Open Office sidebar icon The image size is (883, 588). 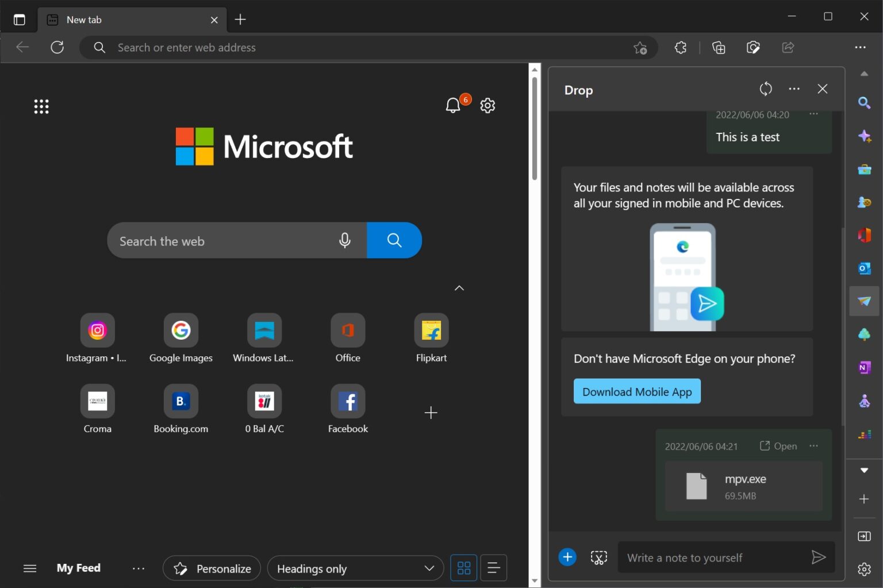click(865, 235)
